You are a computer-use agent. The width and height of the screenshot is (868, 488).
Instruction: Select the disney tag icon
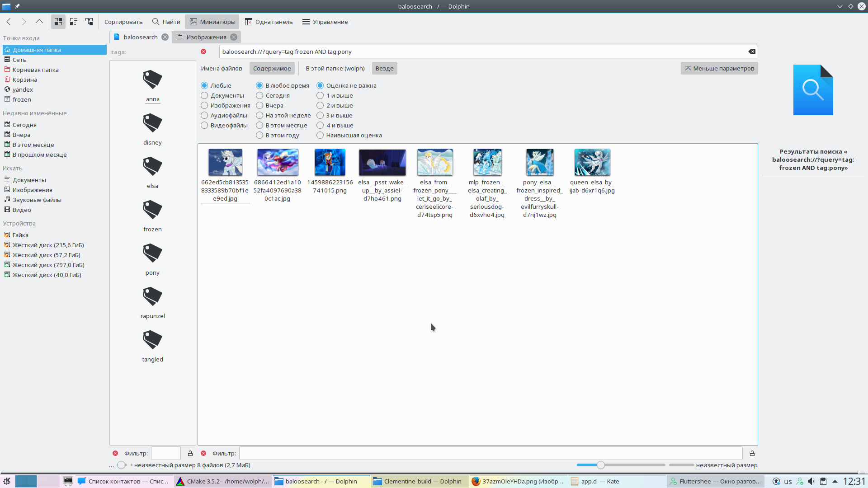[152, 123]
